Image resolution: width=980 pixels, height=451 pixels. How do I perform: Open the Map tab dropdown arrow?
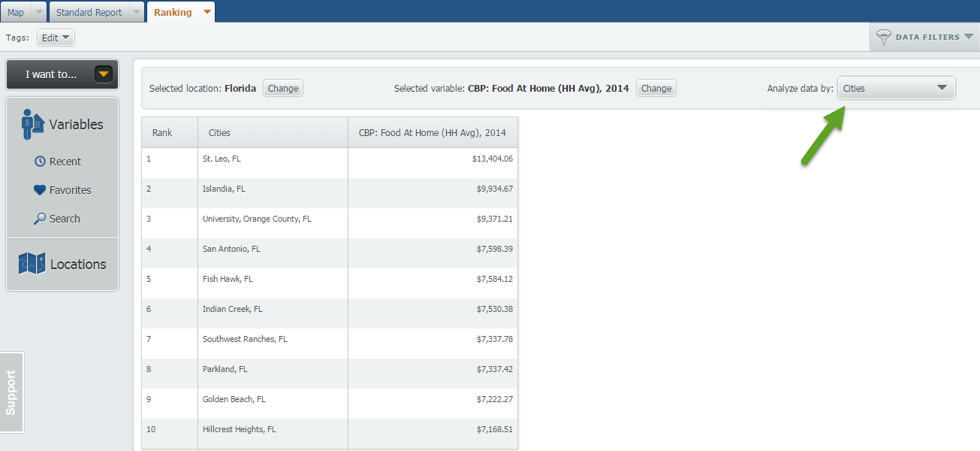tap(39, 12)
